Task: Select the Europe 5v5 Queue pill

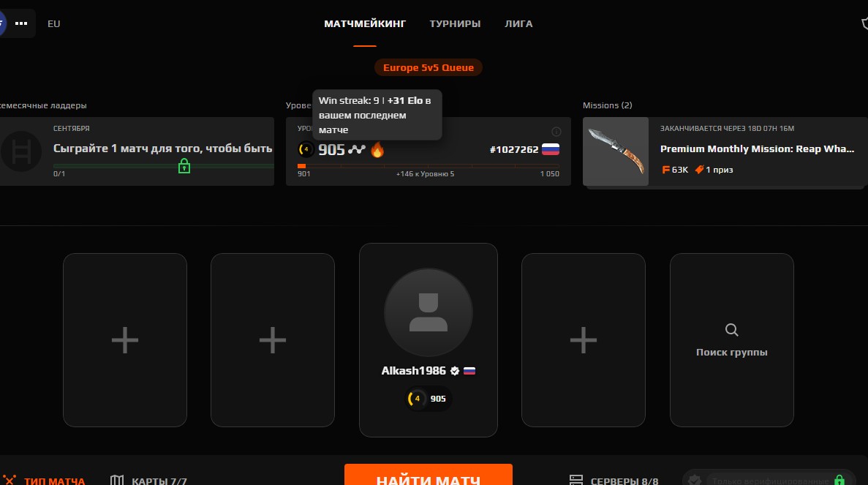Action: pyautogui.click(x=429, y=67)
